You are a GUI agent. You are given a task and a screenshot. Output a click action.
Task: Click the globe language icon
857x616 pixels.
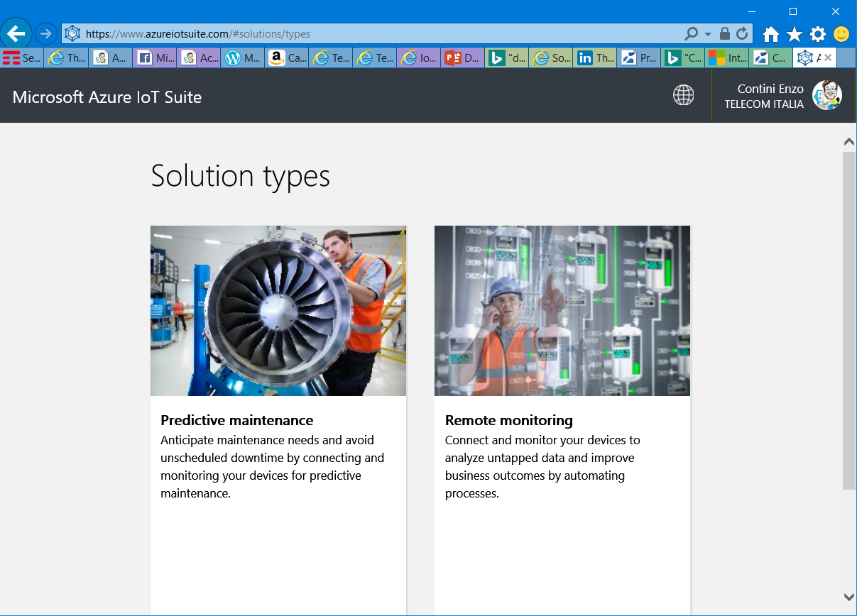[x=683, y=95]
